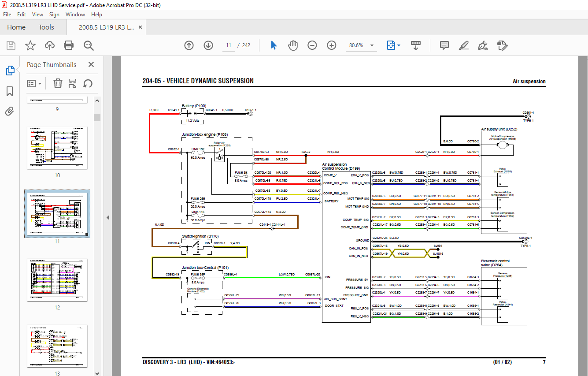Screen dimensions: 588x376
Task: Close the Page Thumbnails panel
Action: click(x=91, y=64)
